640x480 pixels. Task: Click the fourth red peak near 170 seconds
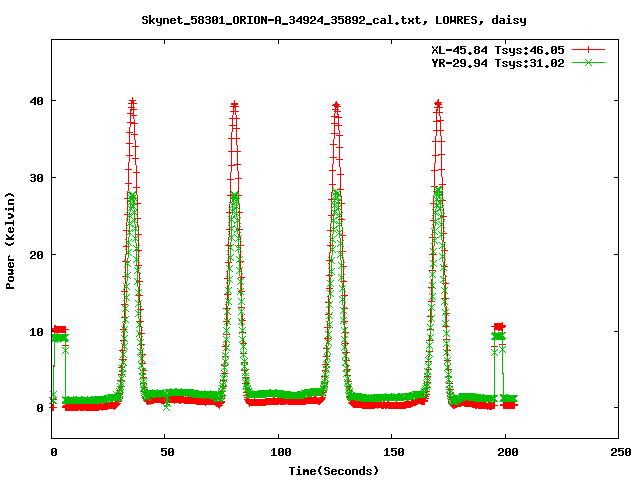tap(438, 104)
